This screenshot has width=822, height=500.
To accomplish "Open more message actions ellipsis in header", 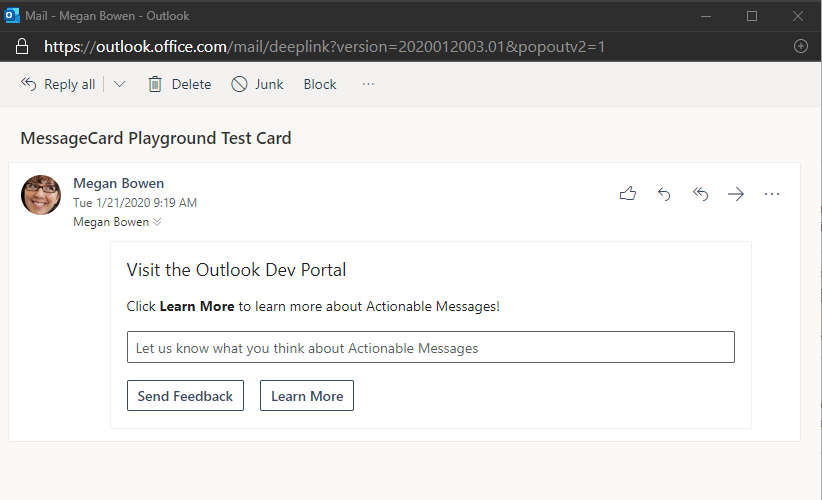I will [x=772, y=194].
